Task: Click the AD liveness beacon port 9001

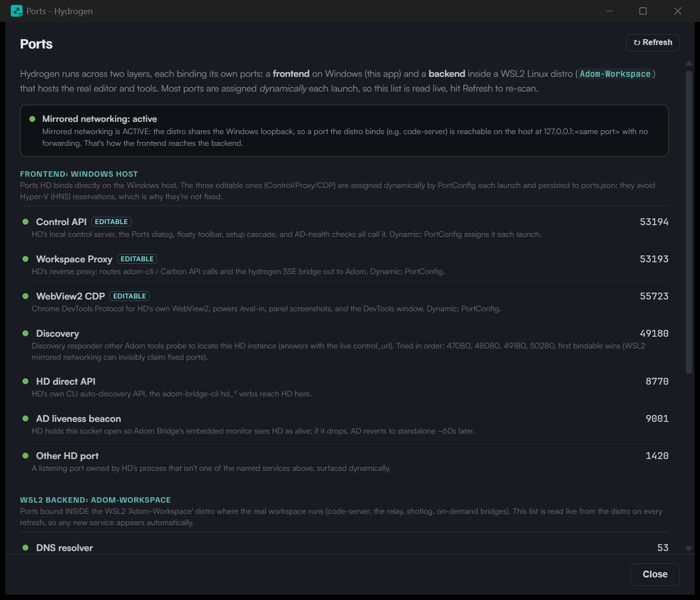Action: click(x=657, y=418)
